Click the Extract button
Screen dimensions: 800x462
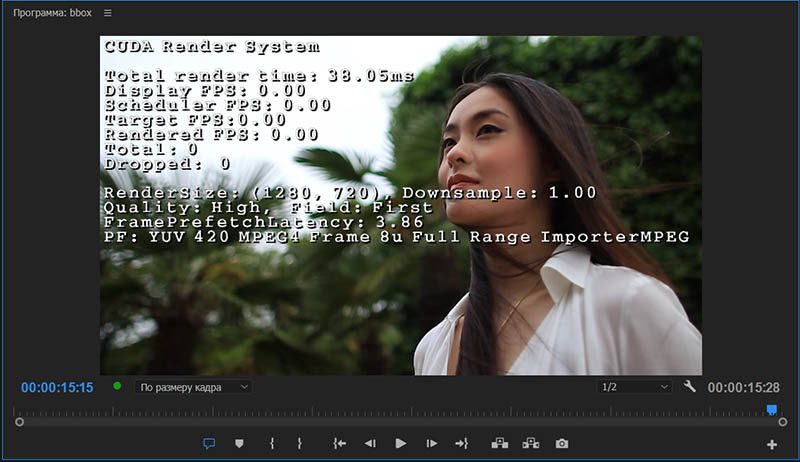point(531,444)
